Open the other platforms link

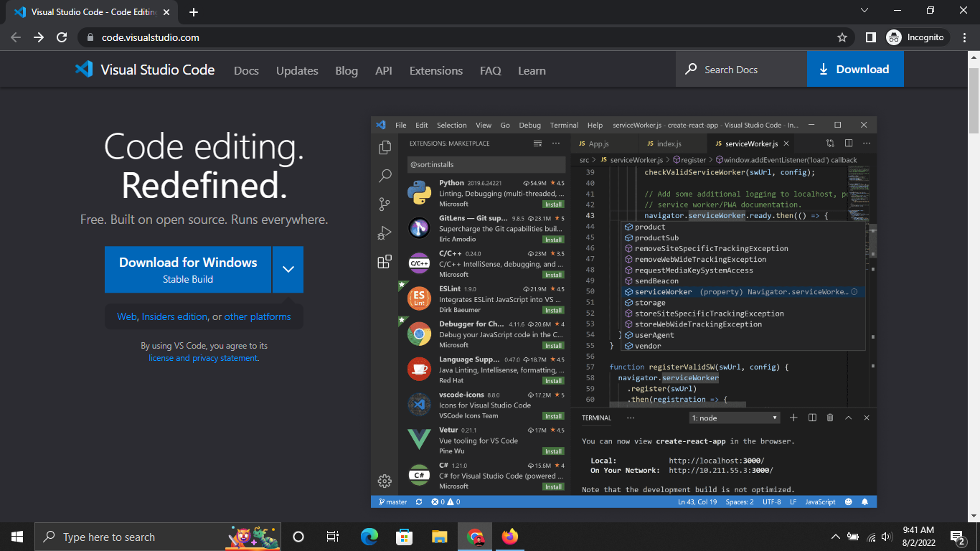(x=258, y=316)
